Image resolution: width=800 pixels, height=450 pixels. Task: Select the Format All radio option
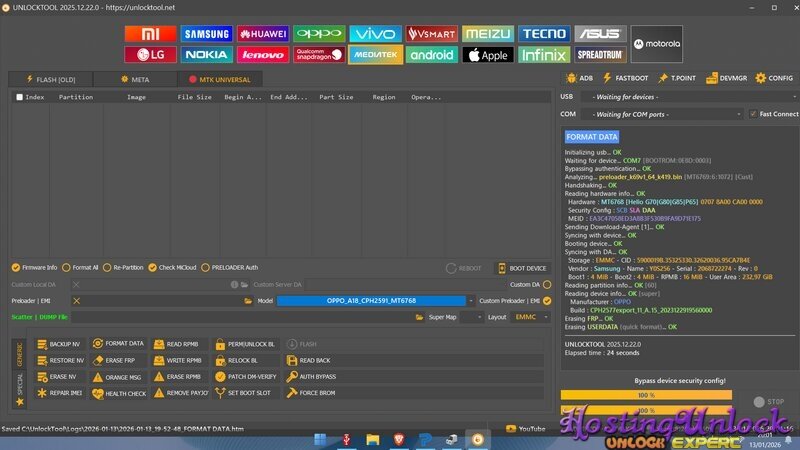[66, 267]
